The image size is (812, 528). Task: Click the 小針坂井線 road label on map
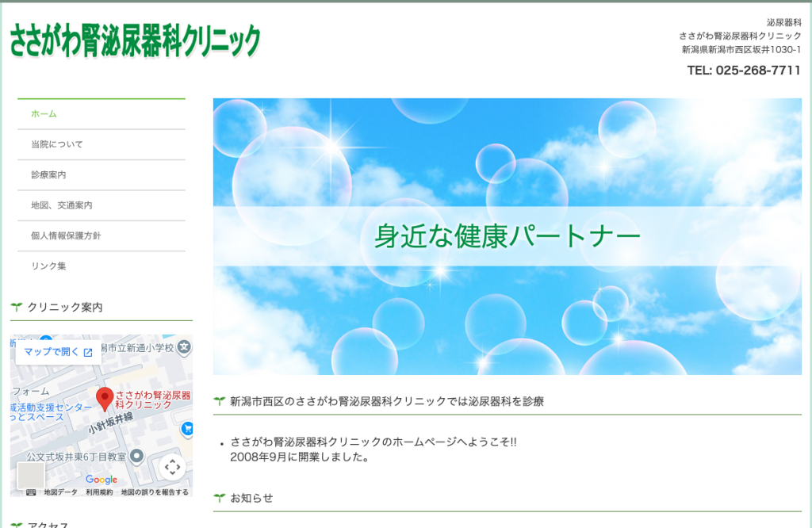pos(111,423)
